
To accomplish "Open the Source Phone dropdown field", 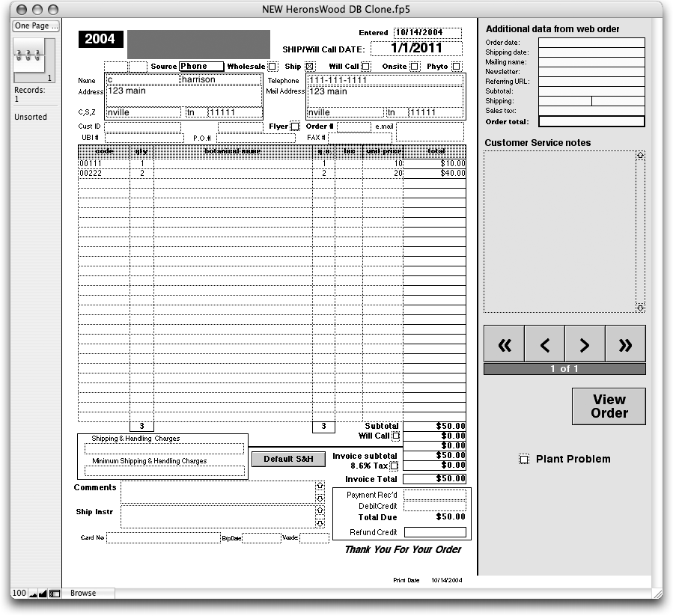I will coord(201,67).
